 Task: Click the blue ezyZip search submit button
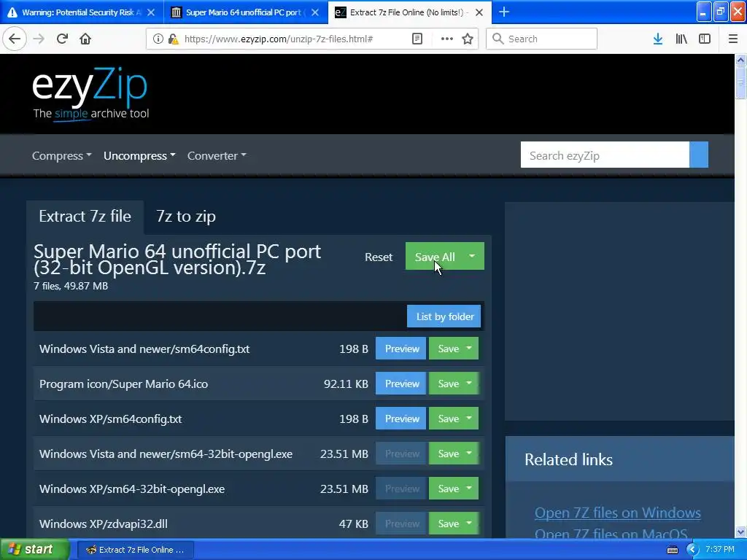point(699,155)
